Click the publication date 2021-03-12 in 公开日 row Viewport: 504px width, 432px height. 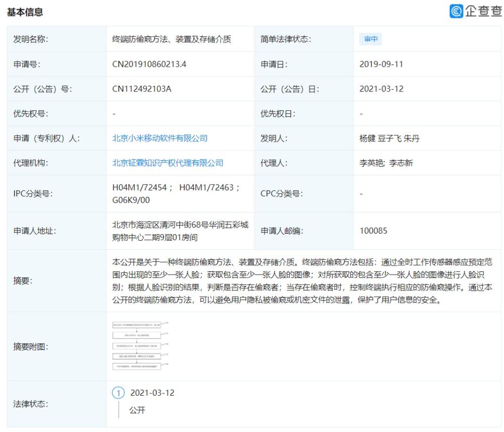click(x=381, y=89)
